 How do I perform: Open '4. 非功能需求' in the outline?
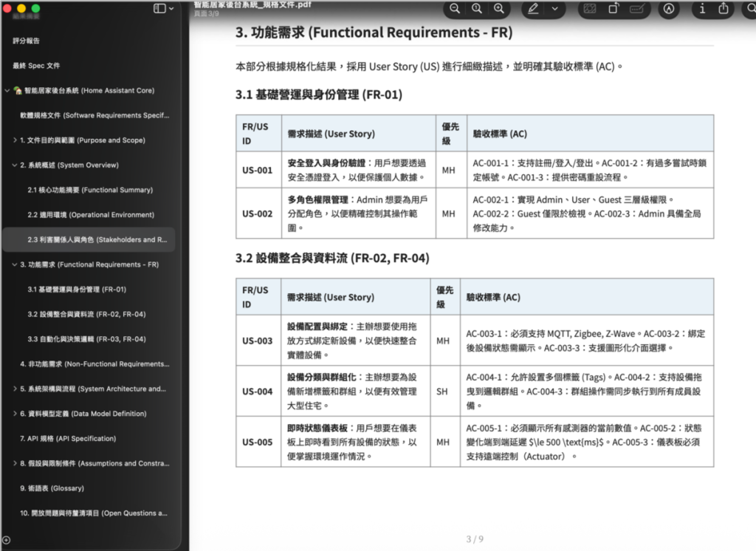pyautogui.click(x=94, y=364)
